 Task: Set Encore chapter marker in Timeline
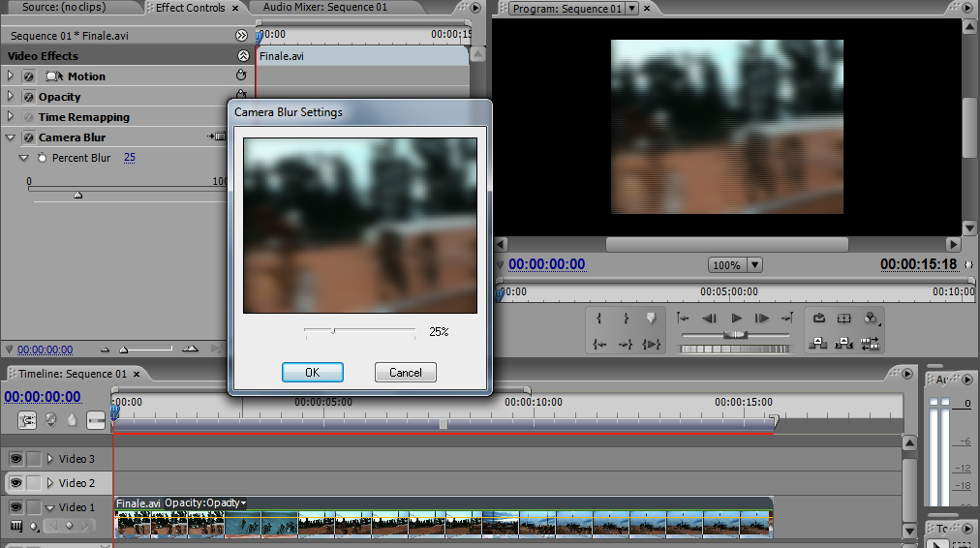(51, 420)
